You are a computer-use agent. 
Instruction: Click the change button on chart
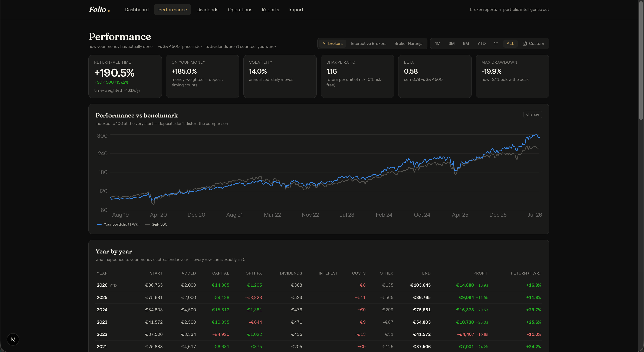(532, 114)
